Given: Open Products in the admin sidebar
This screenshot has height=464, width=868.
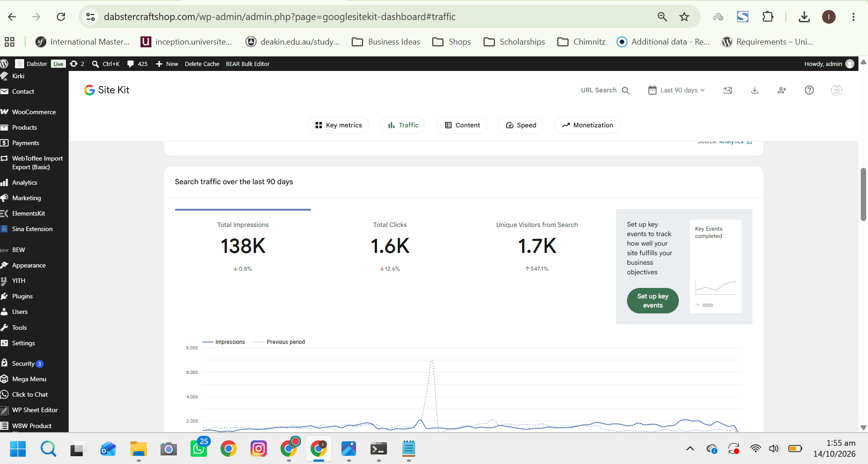Looking at the screenshot, I should (34, 127).
